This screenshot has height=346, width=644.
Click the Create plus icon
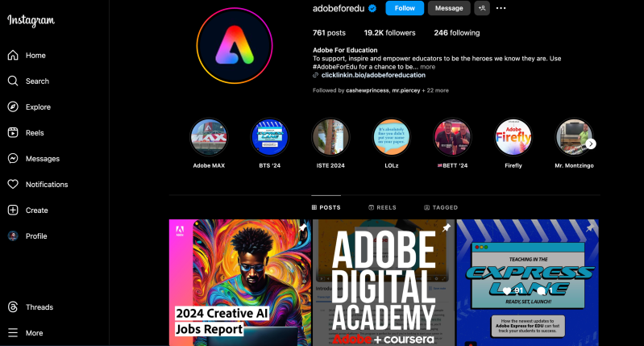(x=13, y=210)
